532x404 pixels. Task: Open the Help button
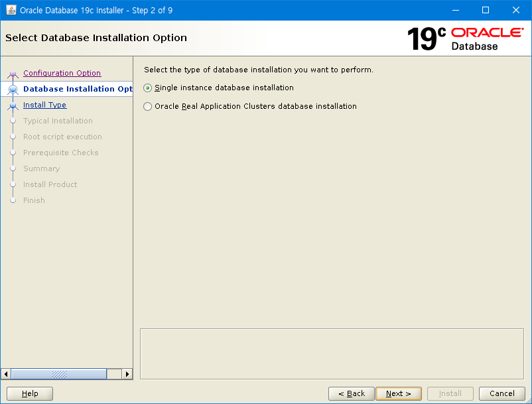pos(30,393)
